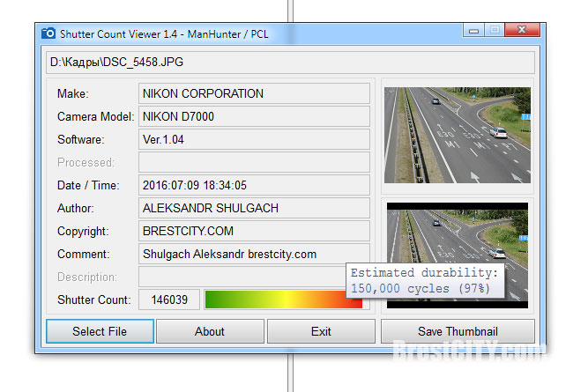Click the 'Shutter Count:' label

coord(93,300)
